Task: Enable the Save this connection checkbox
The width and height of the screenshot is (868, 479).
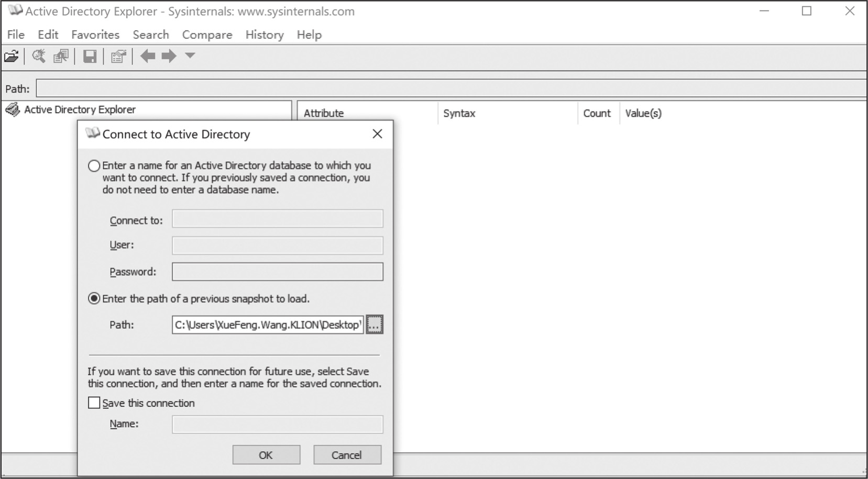Action: (x=94, y=403)
